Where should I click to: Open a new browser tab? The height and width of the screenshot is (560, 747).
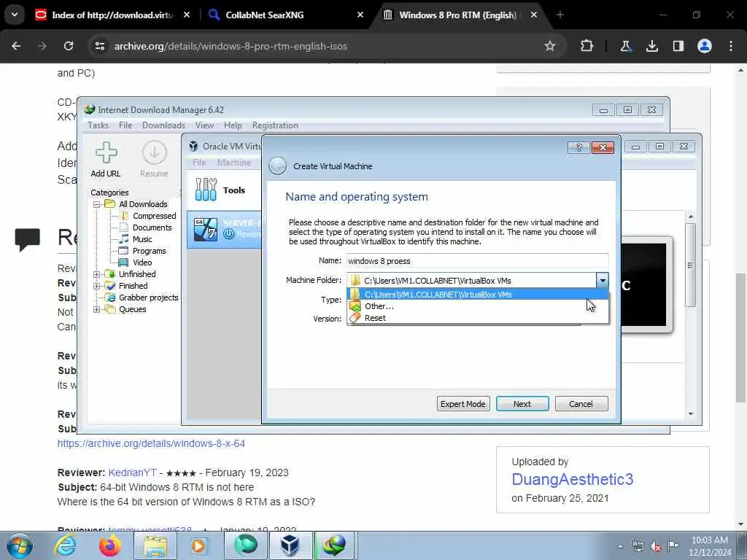pyautogui.click(x=560, y=15)
